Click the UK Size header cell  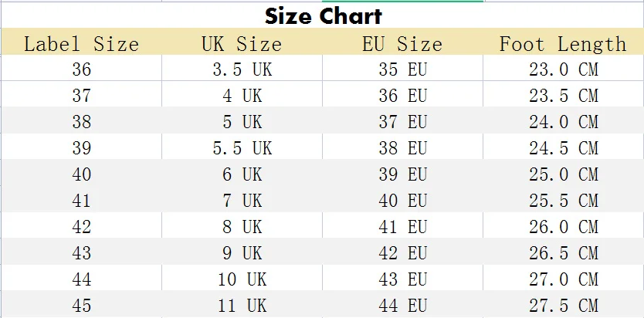pos(242,42)
